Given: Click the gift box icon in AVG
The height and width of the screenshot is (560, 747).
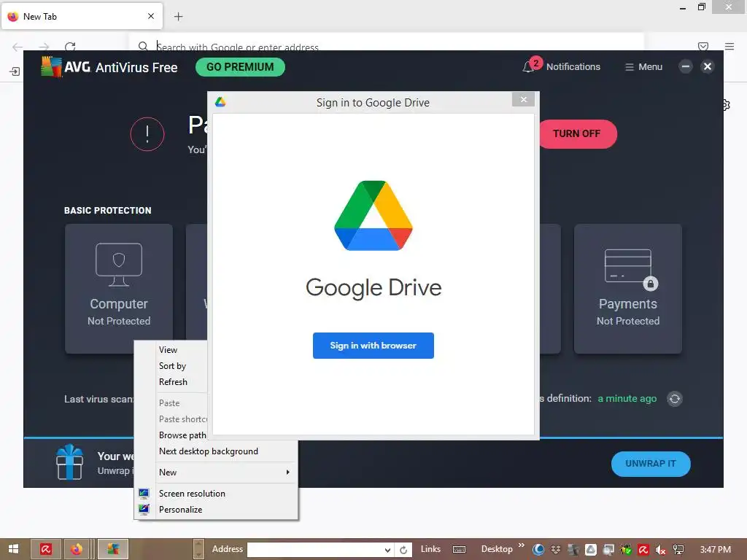Looking at the screenshot, I should point(69,462).
